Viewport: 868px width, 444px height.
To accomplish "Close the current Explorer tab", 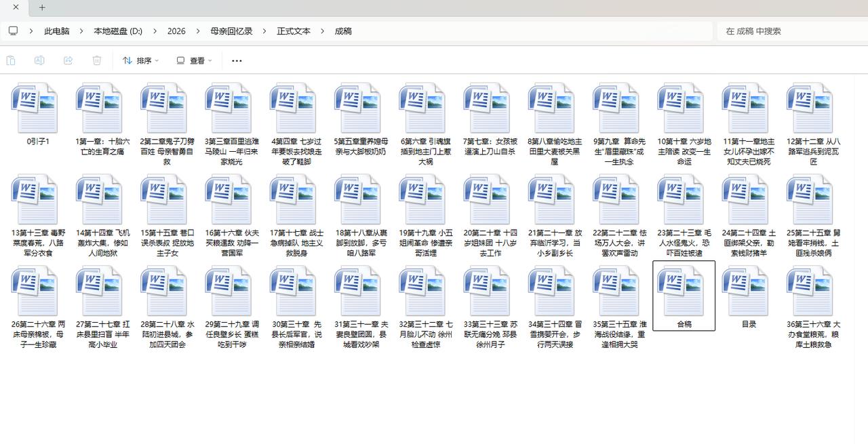I will [x=16, y=7].
